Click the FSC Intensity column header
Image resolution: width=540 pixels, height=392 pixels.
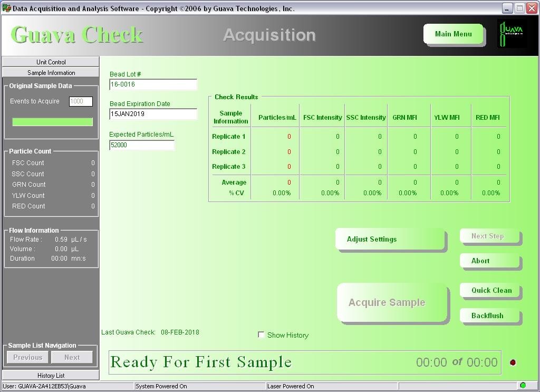pos(322,118)
